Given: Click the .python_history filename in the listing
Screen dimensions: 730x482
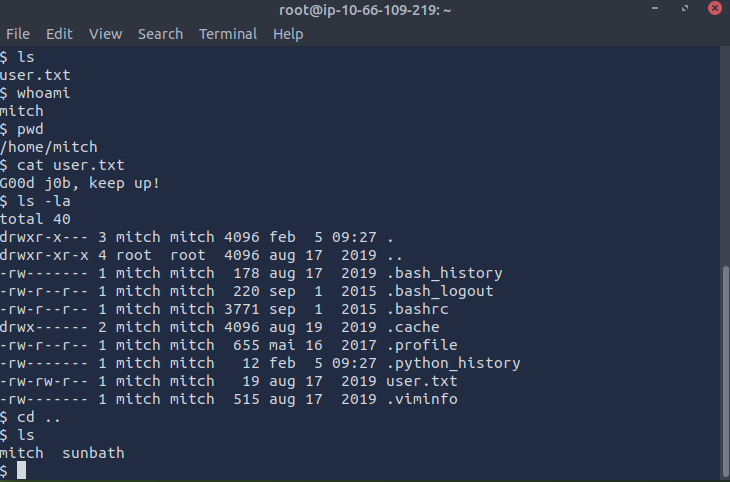Looking at the screenshot, I should (456, 363).
